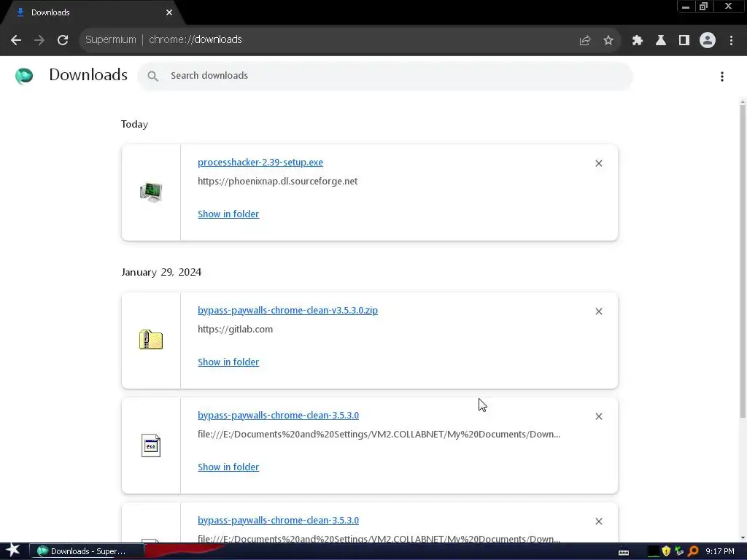Image resolution: width=747 pixels, height=560 pixels.
Task: Click the yellow security shield tray icon
Action: 666,551
